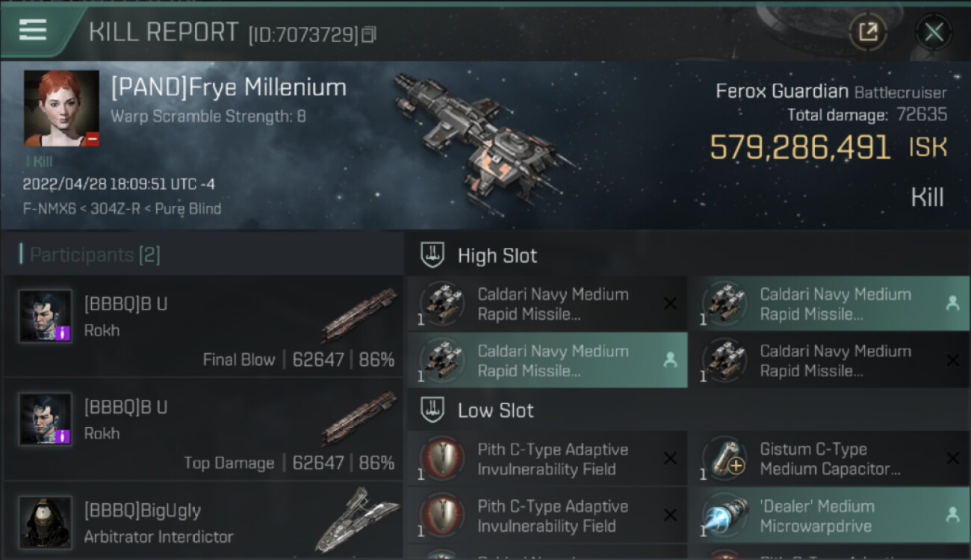Viewport: 971px width, 560px height.
Task: Click the [PAND]Frye Millenium pilot name
Action: (229, 87)
